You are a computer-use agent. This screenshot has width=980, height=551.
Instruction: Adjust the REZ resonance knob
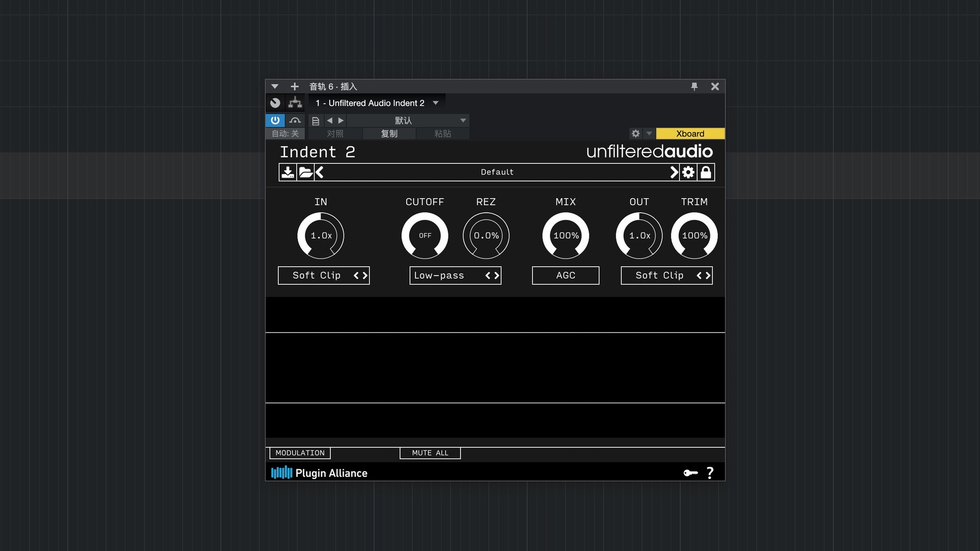(x=486, y=236)
